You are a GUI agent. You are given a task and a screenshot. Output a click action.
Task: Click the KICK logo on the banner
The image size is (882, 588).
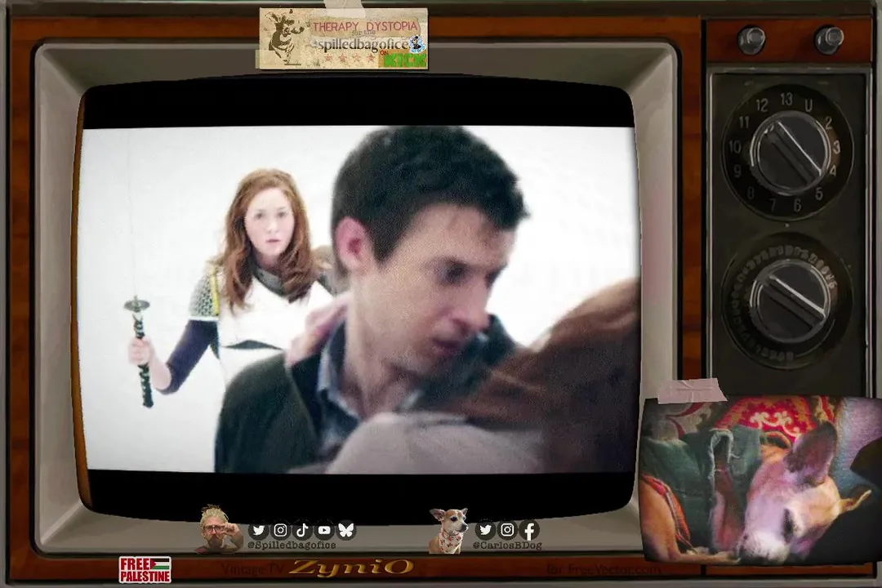407,60
